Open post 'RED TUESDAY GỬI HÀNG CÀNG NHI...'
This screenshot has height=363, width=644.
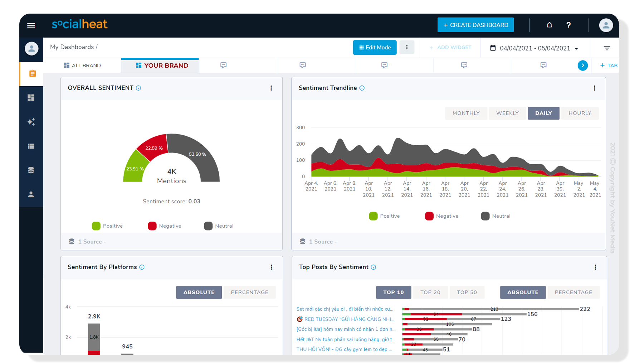click(346, 319)
